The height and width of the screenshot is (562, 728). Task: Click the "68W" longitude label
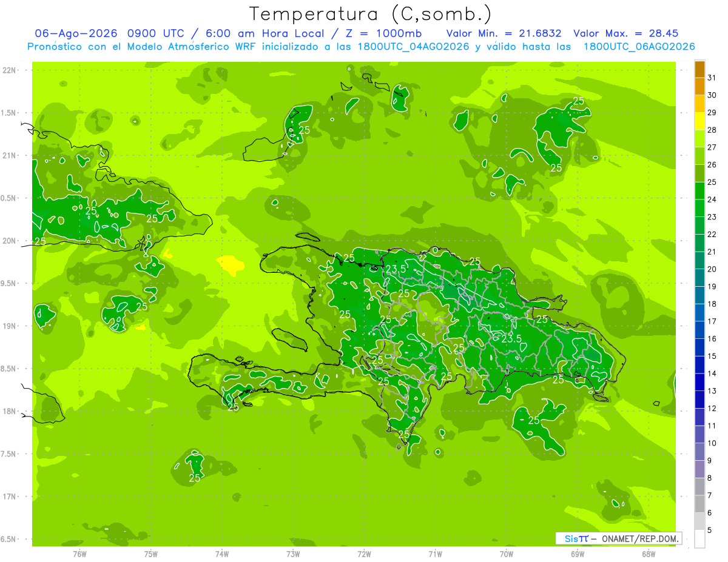pos(649,554)
